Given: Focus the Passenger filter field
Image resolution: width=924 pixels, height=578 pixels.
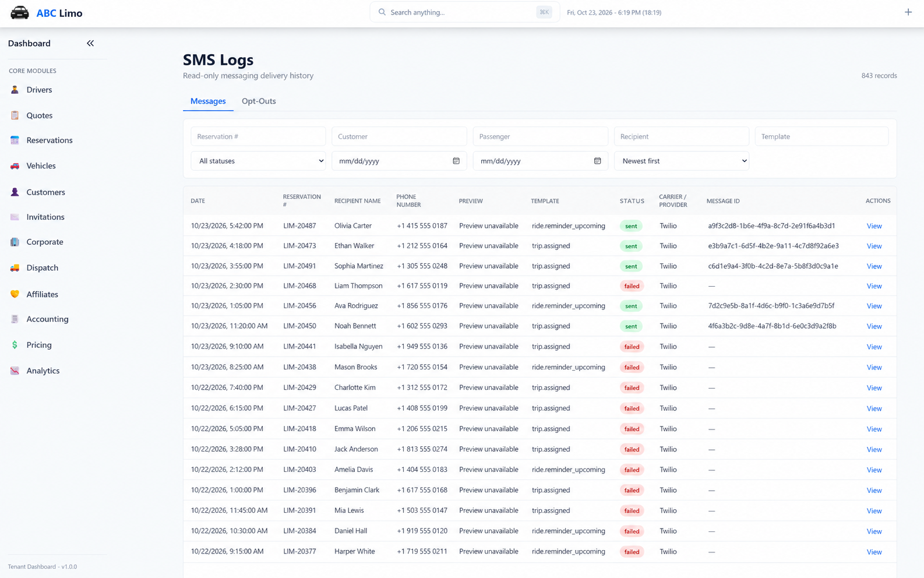Looking at the screenshot, I should tap(540, 136).
